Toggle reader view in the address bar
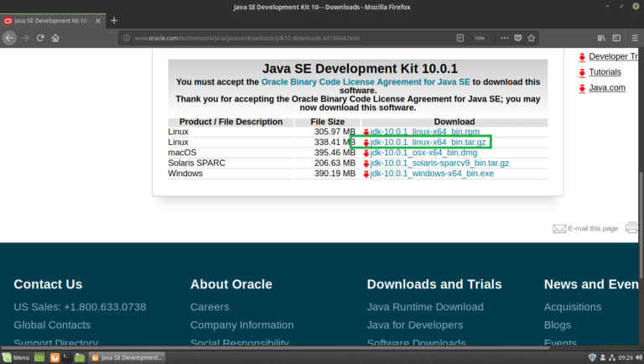The width and height of the screenshot is (644, 364). click(x=460, y=38)
